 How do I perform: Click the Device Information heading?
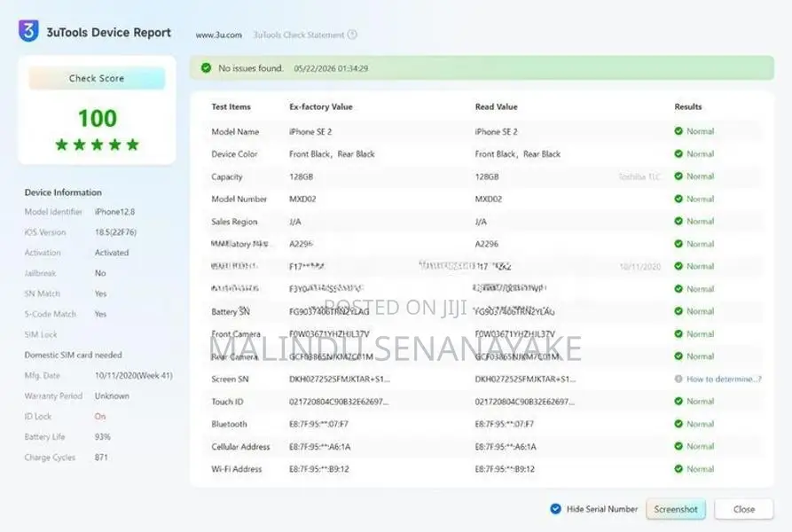pos(63,192)
